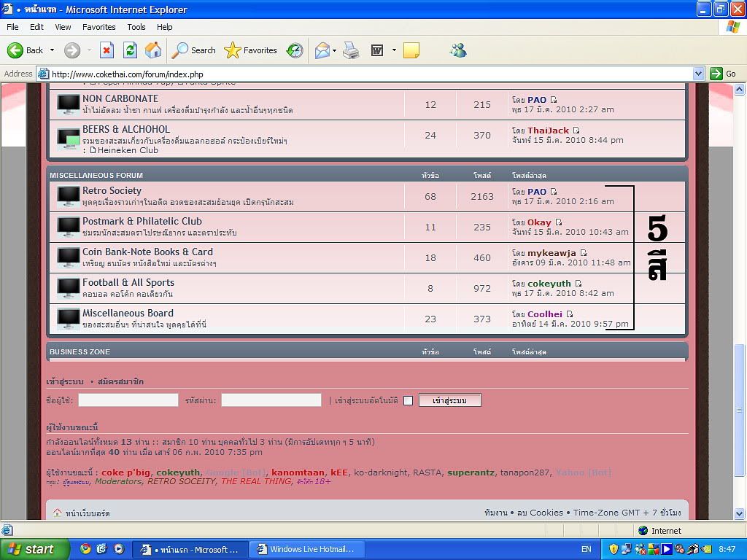
Task: Open the NON CARBONATE forum link
Action: 120,98
